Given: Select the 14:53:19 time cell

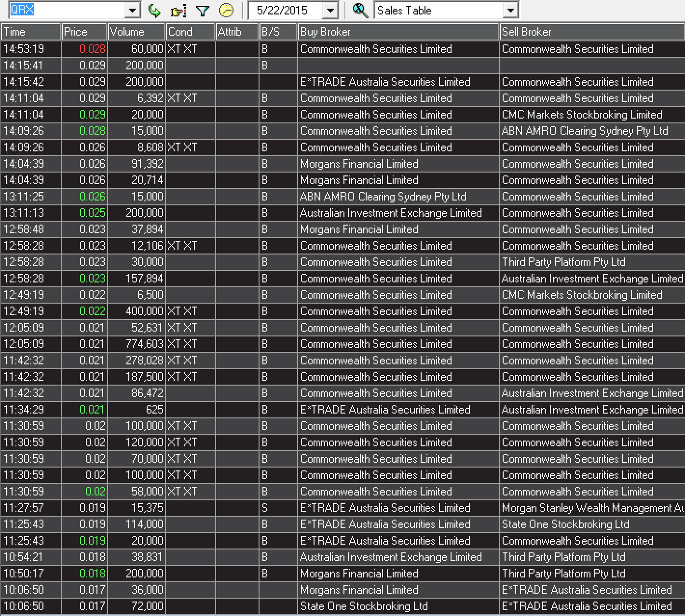Looking at the screenshot, I should click(x=31, y=49).
